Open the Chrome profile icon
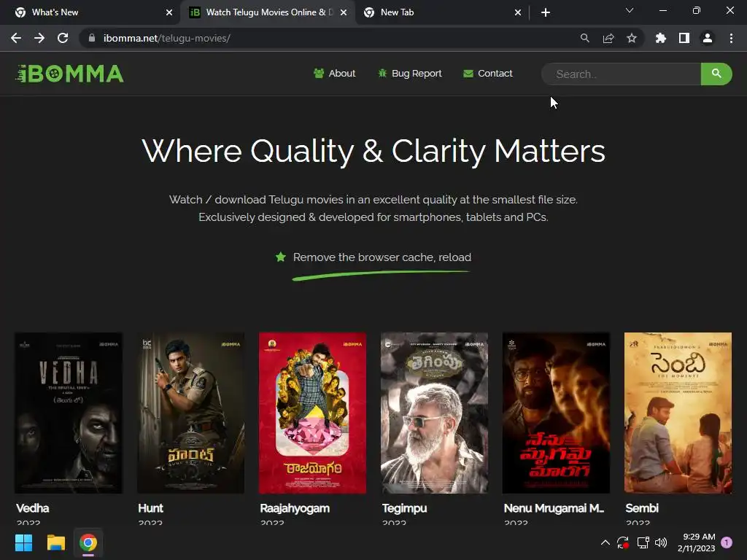The width and height of the screenshot is (747, 560). 708,38
